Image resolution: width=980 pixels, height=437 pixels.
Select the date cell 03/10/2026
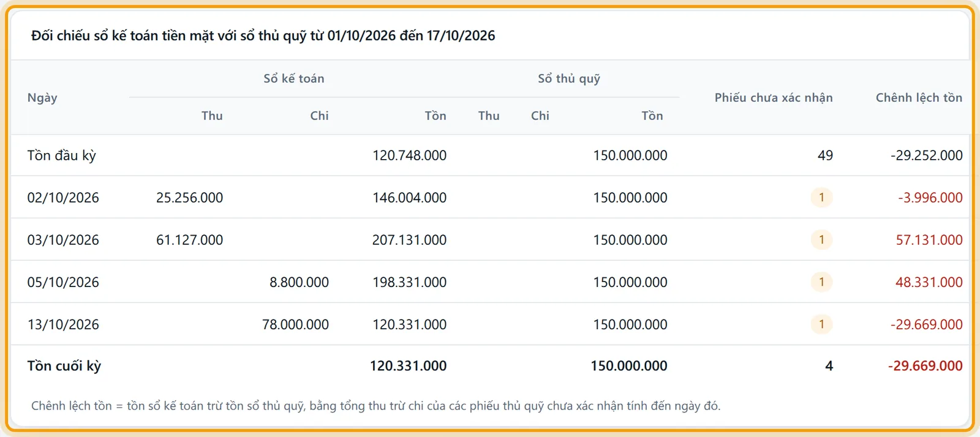coord(63,240)
